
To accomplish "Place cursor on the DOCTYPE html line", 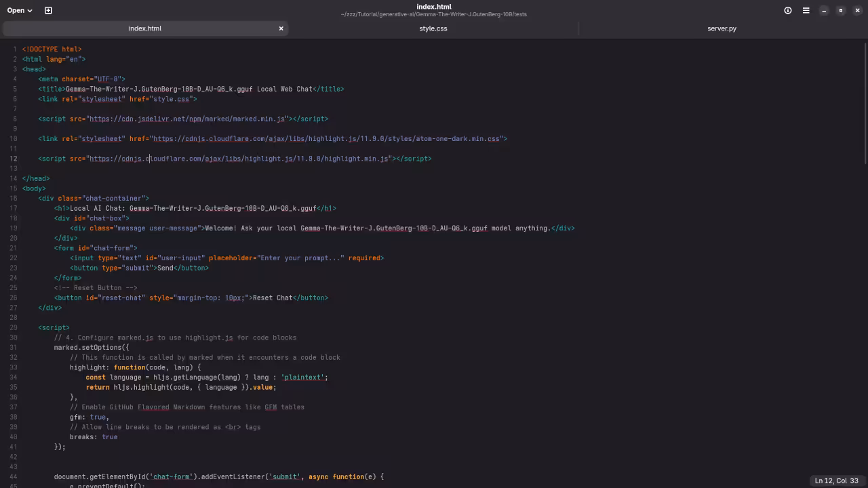I will [x=52, y=49].
